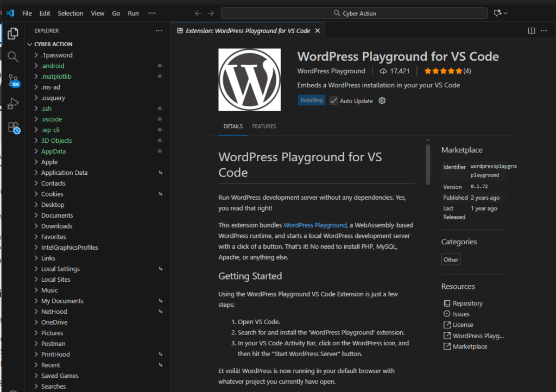The width and height of the screenshot is (556, 392).
Task: Open the Explorer view in activity bar
Action: pos(13,34)
